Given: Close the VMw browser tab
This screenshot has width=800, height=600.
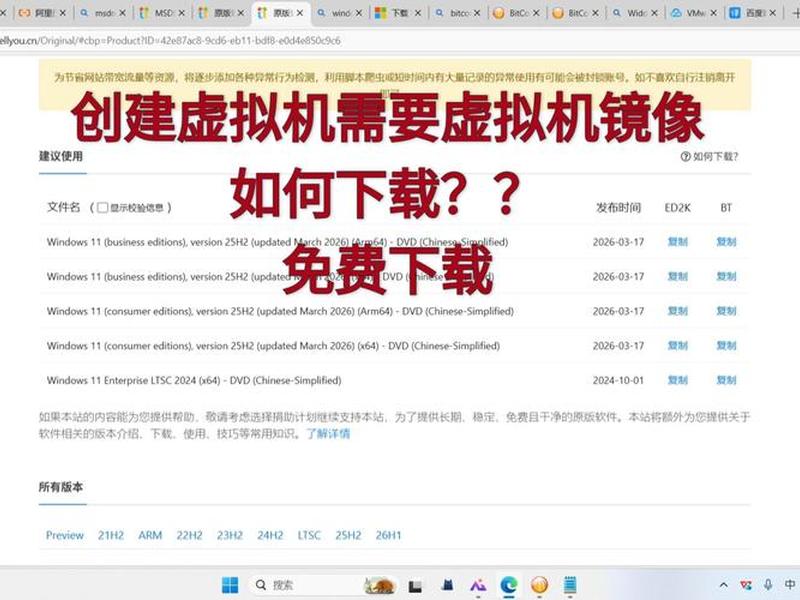Looking at the screenshot, I should (713, 13).
